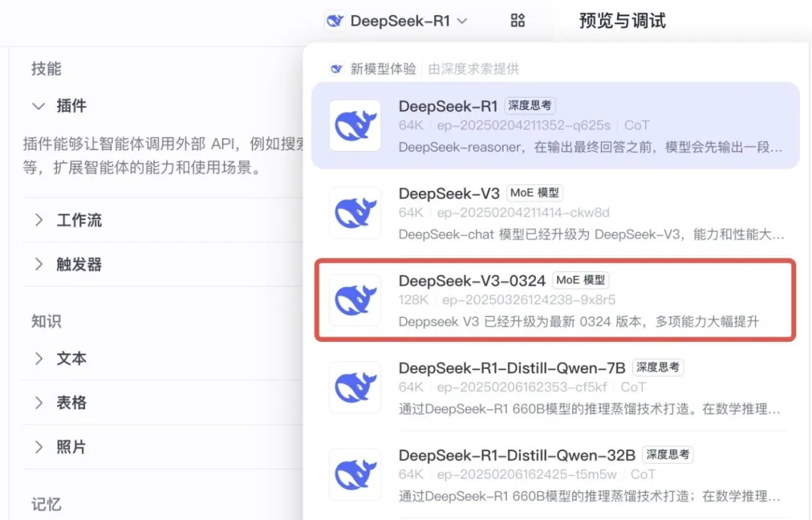
Task: Click the 技能 section heading
Action: pyautogui.click(x=46, y=68)
